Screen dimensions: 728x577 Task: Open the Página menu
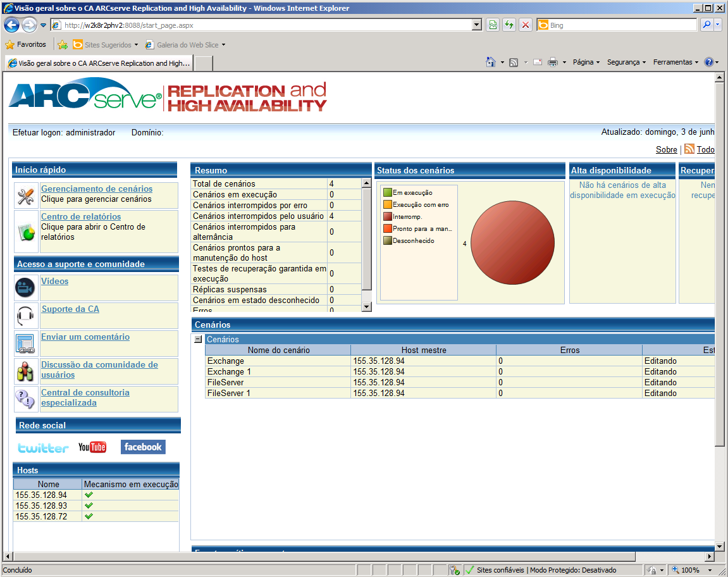tap(586, 62)
